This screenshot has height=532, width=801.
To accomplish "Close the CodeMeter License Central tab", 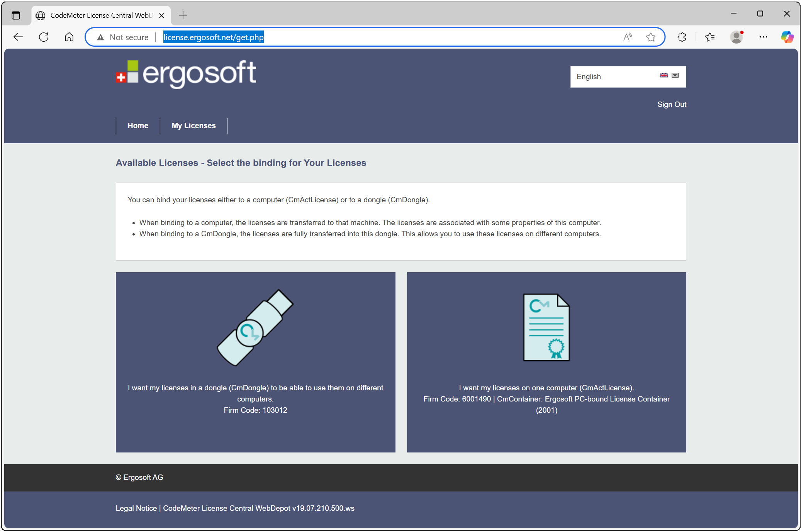I will [x=162, y=15].
